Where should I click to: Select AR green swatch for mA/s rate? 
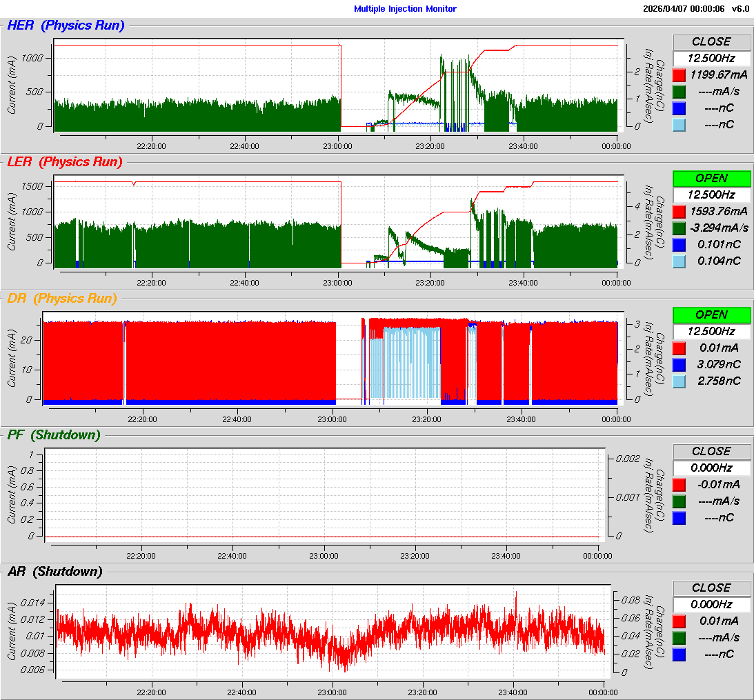pos(679,638)
